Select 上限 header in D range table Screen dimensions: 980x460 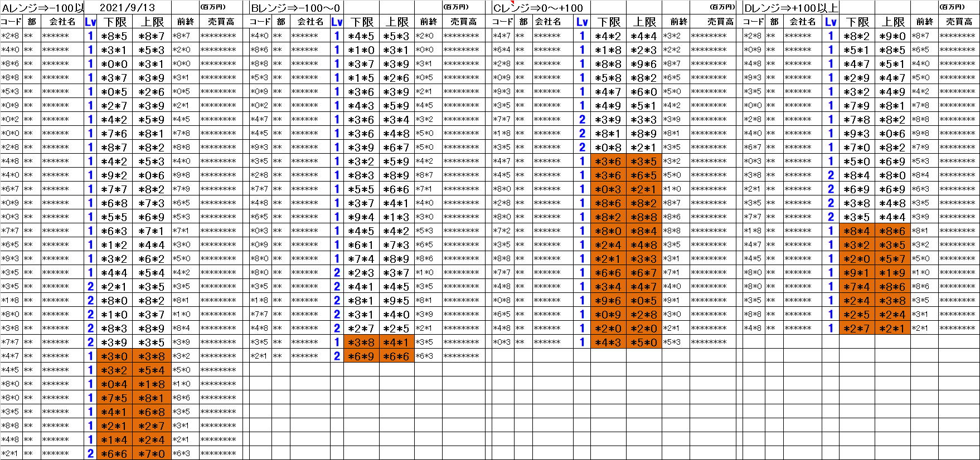(x=893, y=22)
